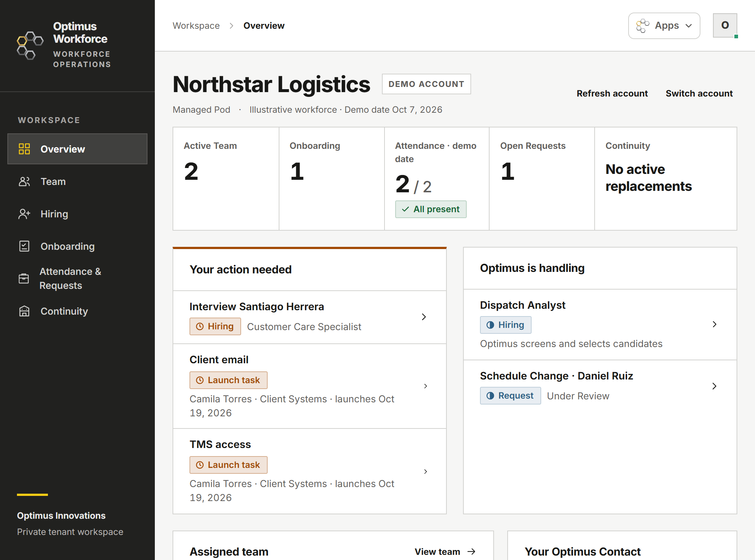
Task: Click the hexagon icon inside Apps button
Action: click(643, 26)
